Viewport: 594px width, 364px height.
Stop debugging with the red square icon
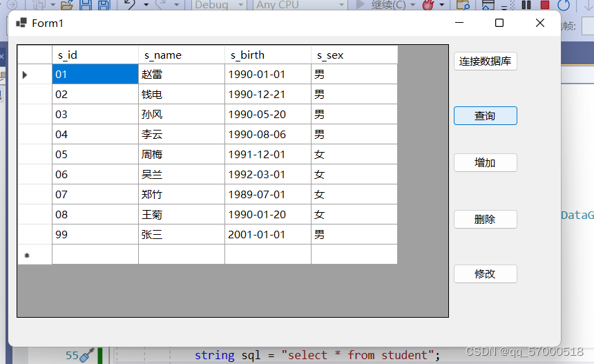pos(545,5)
